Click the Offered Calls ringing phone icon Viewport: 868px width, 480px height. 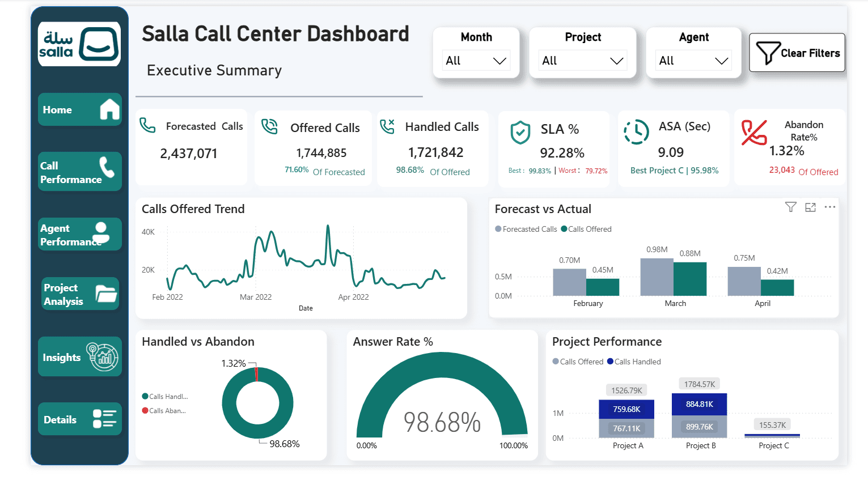point(269,126)
